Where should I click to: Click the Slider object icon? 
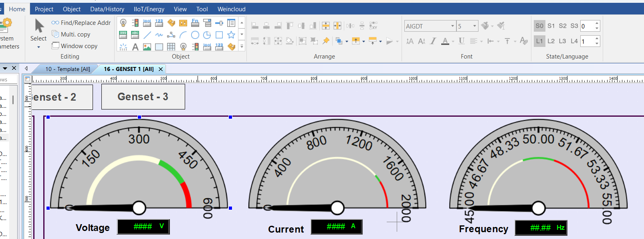pyautogui.click(x=219, y=23)
